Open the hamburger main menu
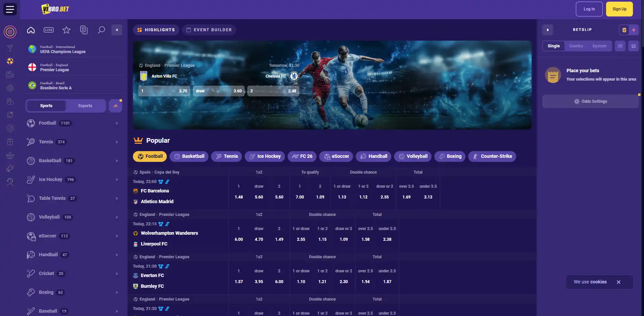The width and height of the screenshot is (644, 316). [x=10, y=9]
